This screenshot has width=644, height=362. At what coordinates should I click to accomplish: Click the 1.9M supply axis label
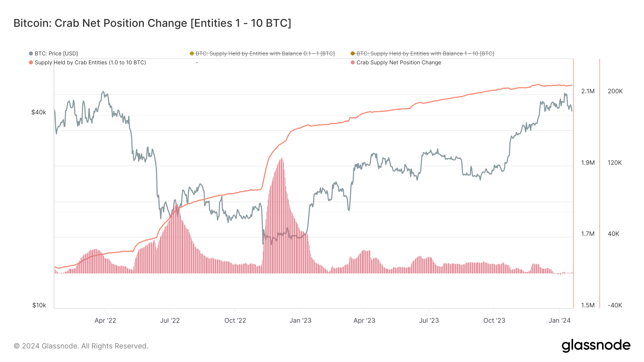point(588,163)
